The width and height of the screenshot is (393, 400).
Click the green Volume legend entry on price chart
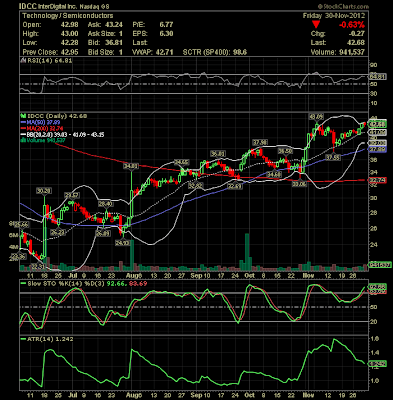(x=43, y=141)
